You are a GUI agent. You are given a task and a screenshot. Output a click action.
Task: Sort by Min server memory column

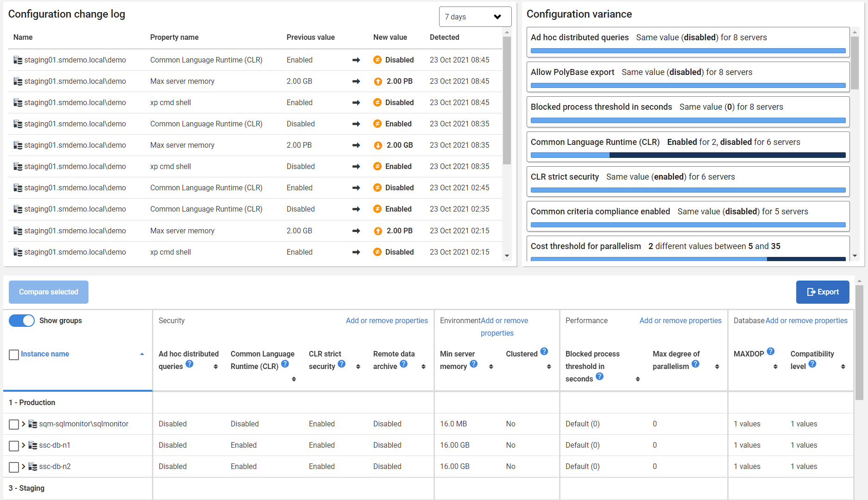click(x=491, y=367)
